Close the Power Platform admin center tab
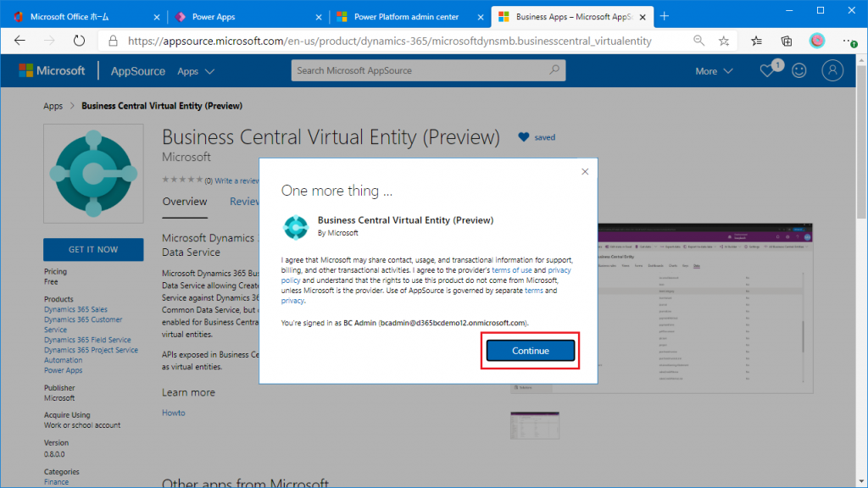Viewport: 868px width, 488px height. [481, 17]
